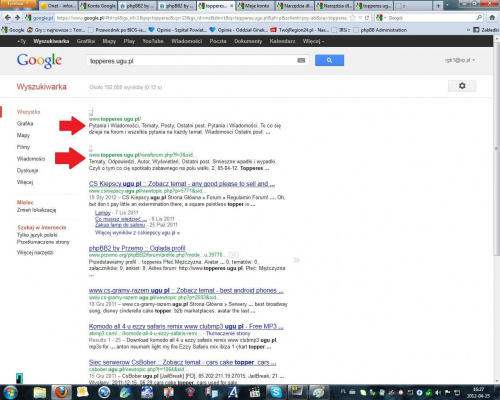The image size is (500, 400).
Task: Open the Gry :: najnowsze bookmark
Action: coord(56,30)
